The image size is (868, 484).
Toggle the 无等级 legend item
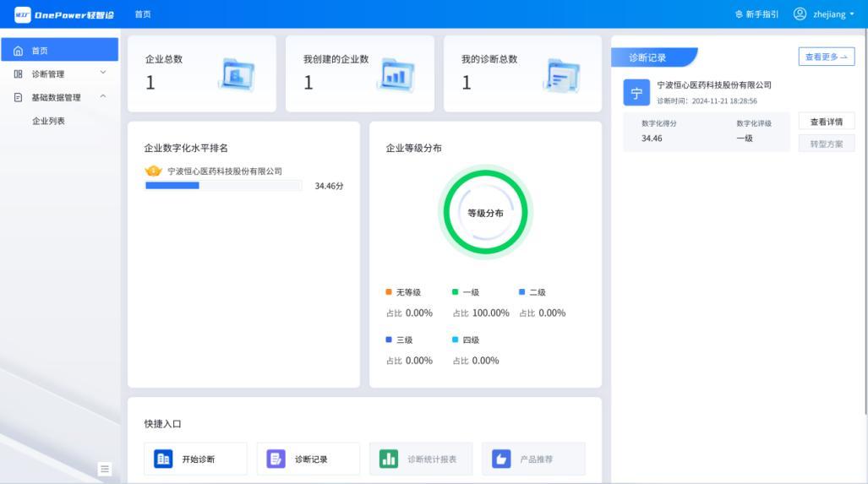pyautogui.click(x=403, y=292)
